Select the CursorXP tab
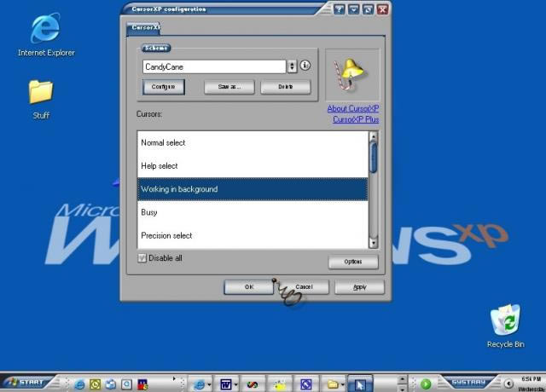This screenshot has width=546, height=392. [x=144, y=27]
